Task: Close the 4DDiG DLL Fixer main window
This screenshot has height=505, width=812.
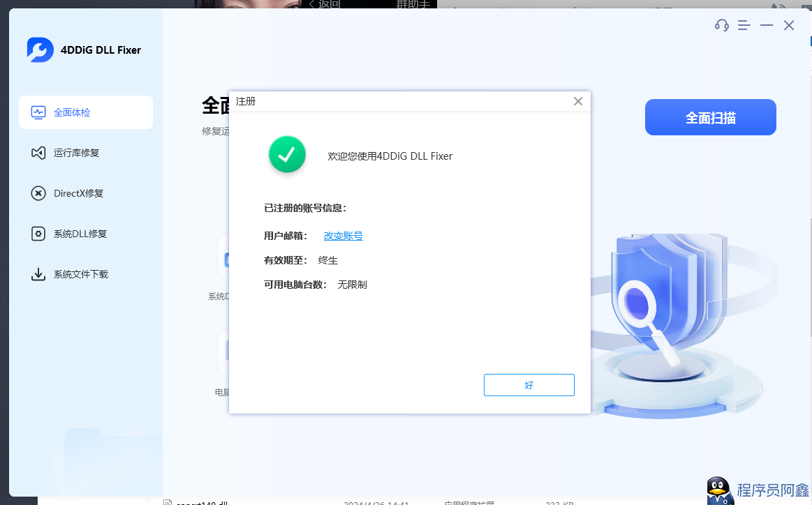Action: click(789, 25)
